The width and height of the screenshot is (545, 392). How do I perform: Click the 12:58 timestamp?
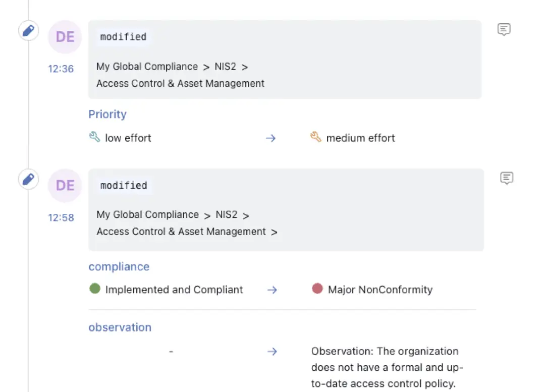[x=61, y=217]
